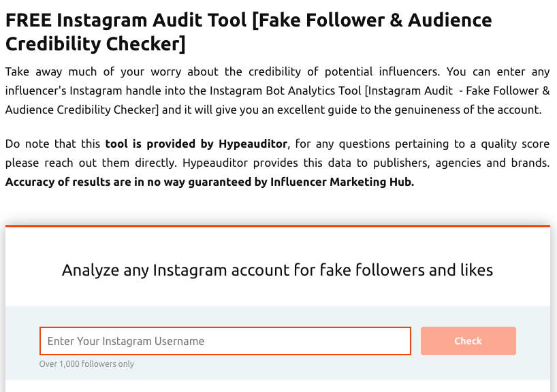Click the "FREE Instagram Audit Tool" page heading

tap(126, 20)
